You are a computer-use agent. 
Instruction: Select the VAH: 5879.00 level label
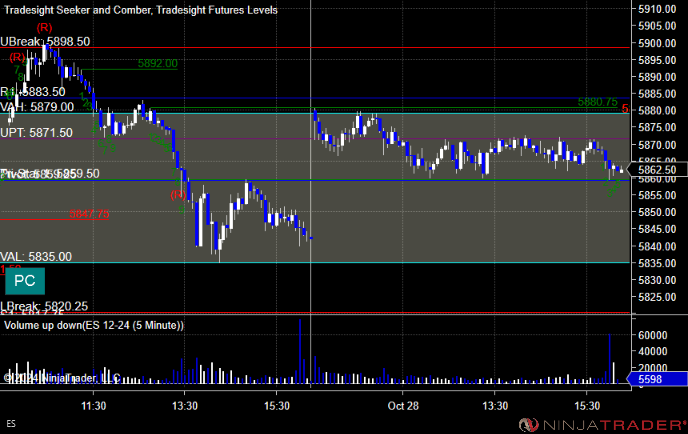point(37,107)
